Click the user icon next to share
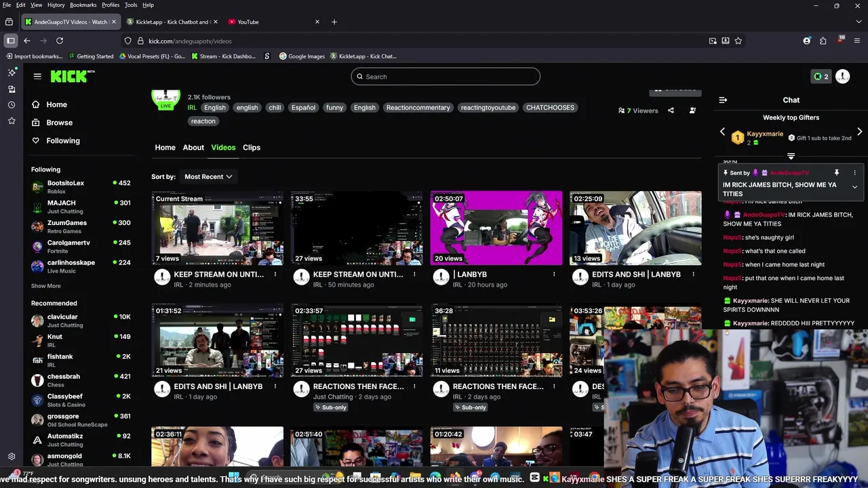 [x=692, y=110]
